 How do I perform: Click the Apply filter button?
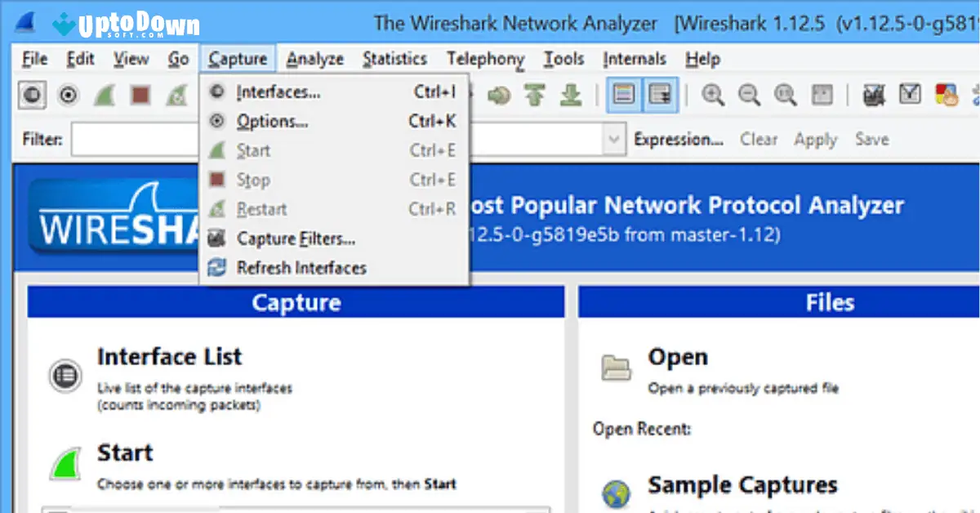pos(814,139)
